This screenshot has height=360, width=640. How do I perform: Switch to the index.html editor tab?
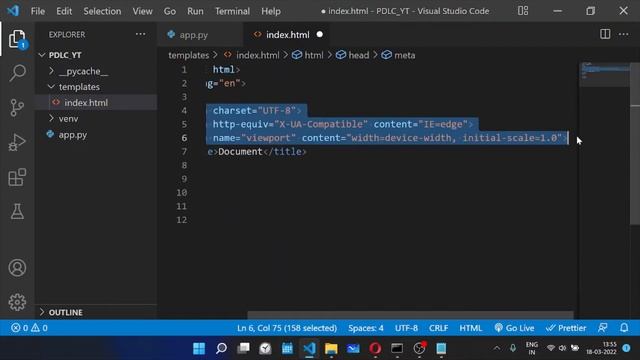coord(287,35)
